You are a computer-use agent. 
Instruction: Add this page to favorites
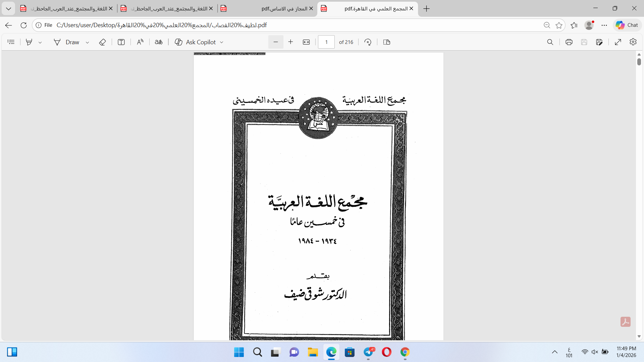559,25
